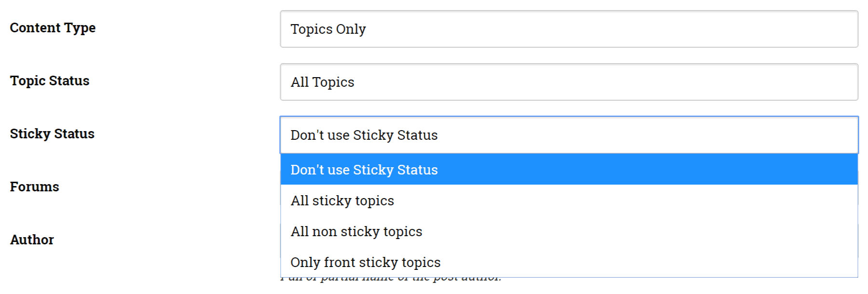Click the "All Topics" selected value
The height and width of the screenshot is (294, 868).
(323, 82)
